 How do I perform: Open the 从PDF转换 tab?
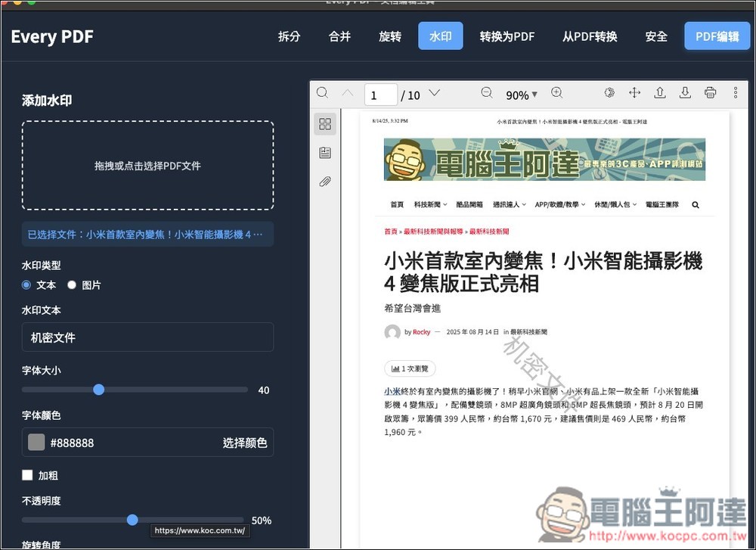(x=590, y=36)
